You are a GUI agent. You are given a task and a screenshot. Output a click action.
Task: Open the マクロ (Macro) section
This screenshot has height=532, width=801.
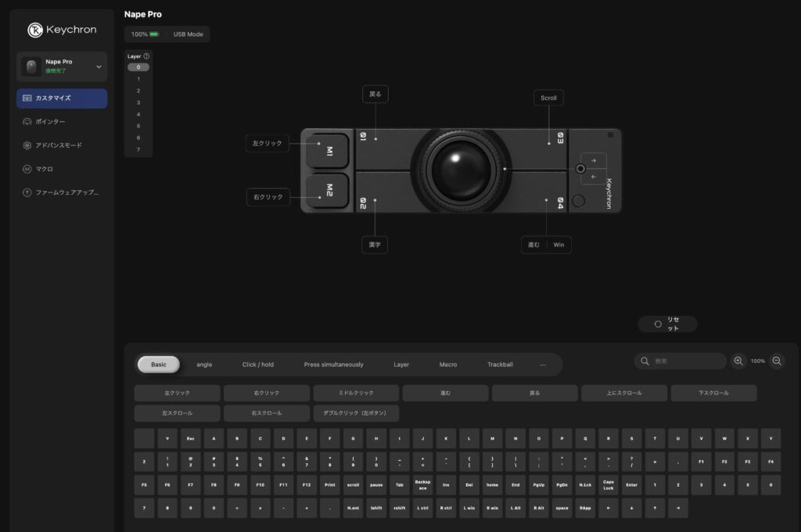tap(43, 168)
